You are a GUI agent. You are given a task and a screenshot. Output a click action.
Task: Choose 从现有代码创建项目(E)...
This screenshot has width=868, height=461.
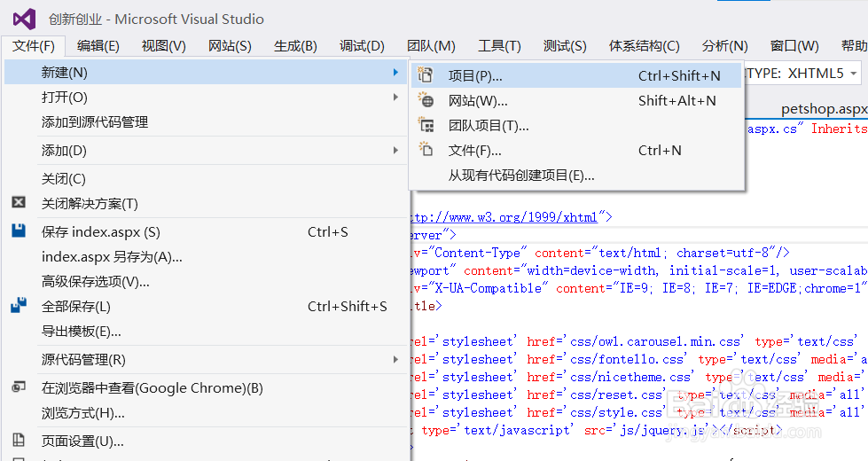pyautogui.click(x=576, y=176)
